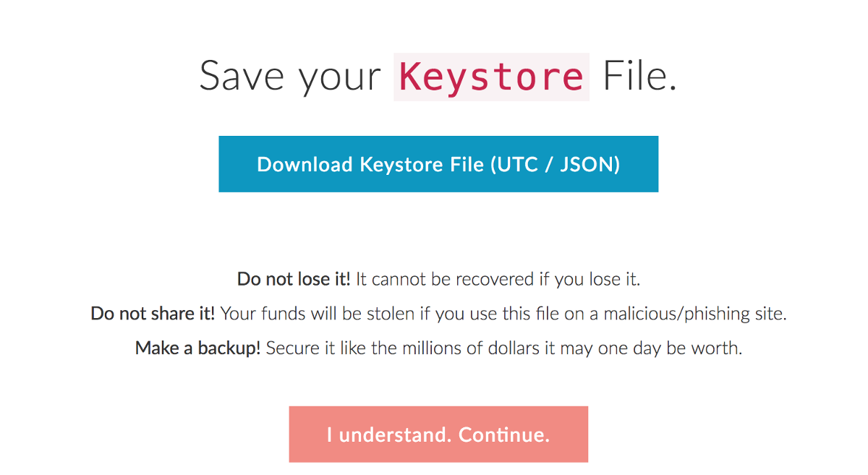The width and height of the screenshot is (868, 475).
Task: Click 'if you lose it.' phrase
Action: point(590,279)
